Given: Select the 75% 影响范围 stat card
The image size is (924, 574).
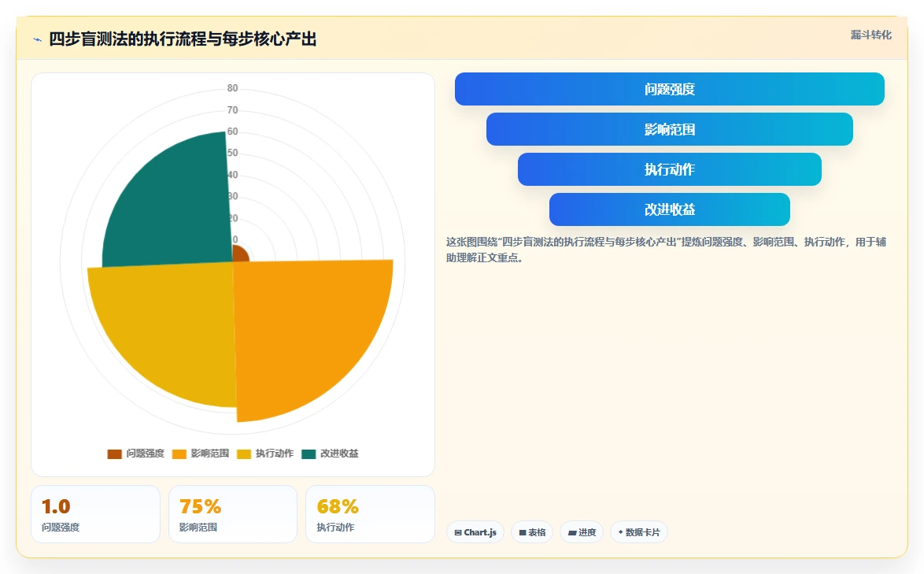Looking at the screenshot, I should [233, 514].
